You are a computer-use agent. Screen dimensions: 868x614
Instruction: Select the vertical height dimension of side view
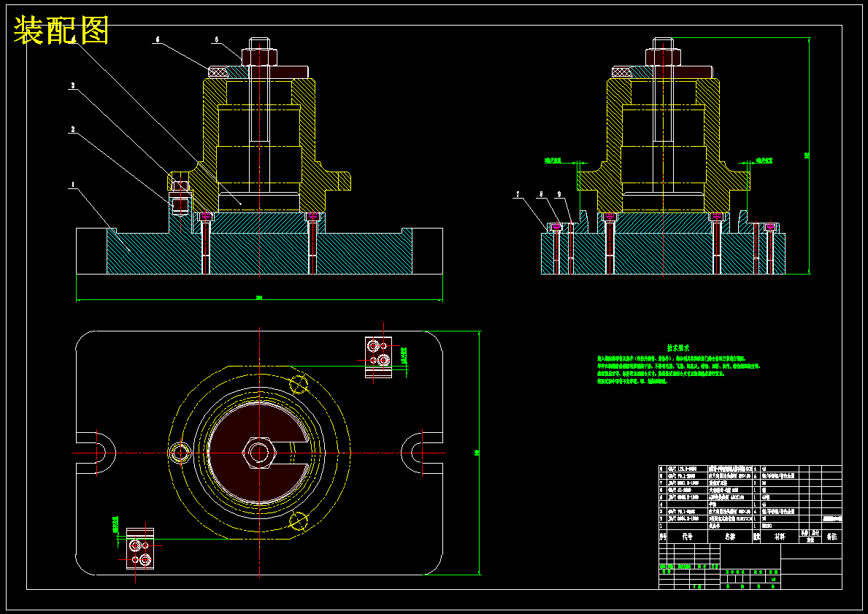click(810, 156)
